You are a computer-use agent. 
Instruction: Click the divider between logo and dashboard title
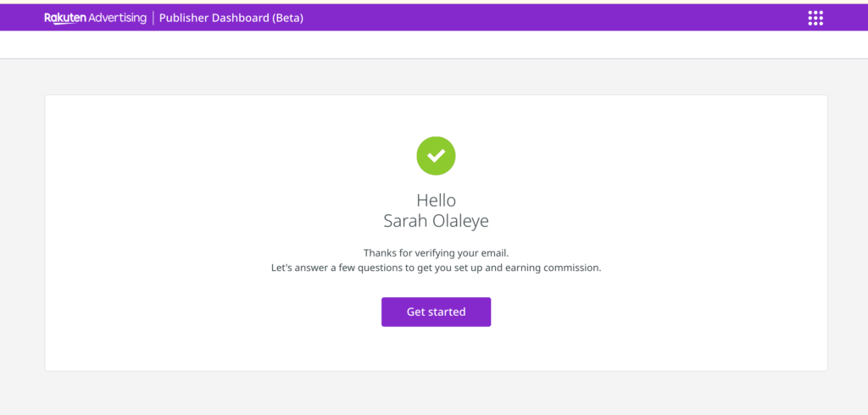(x=153, y=18)
